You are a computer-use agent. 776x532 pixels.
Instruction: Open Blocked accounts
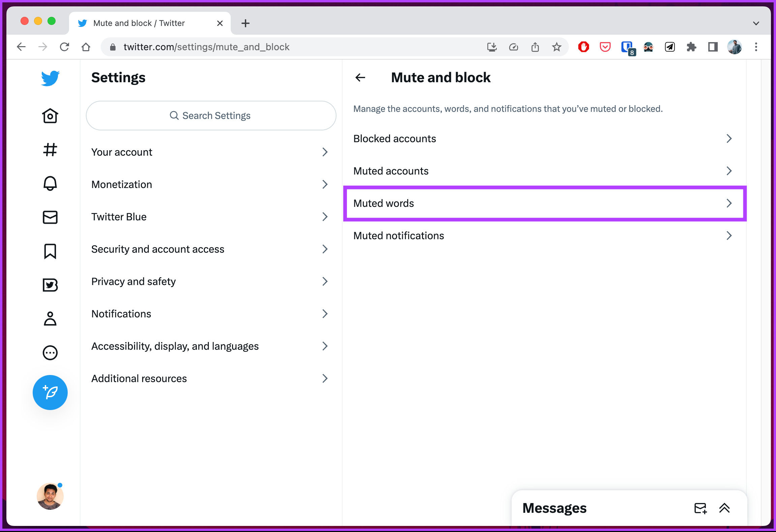[544, 138]
